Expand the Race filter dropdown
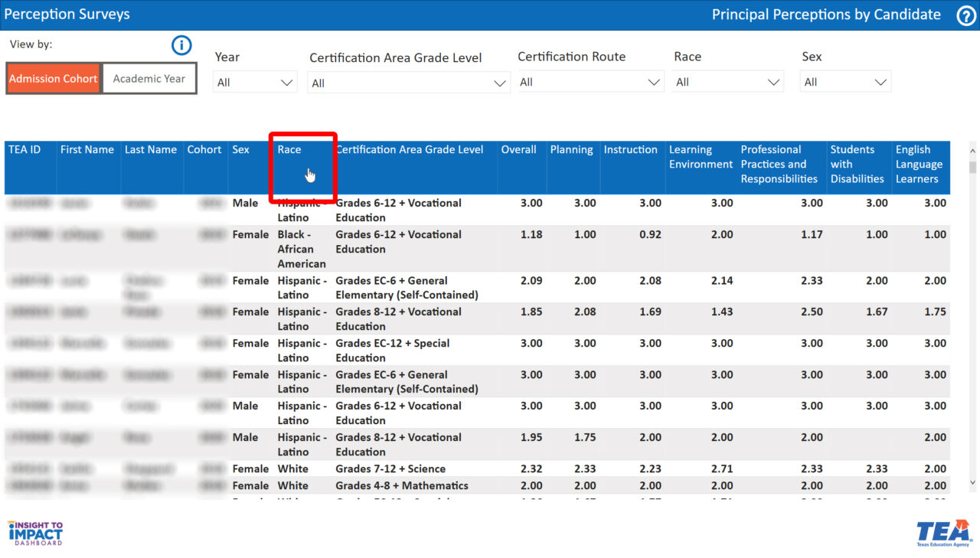Image resolution: width=980 pixels, height=558 pixels. pyautogui.click(x=727, y=82)
